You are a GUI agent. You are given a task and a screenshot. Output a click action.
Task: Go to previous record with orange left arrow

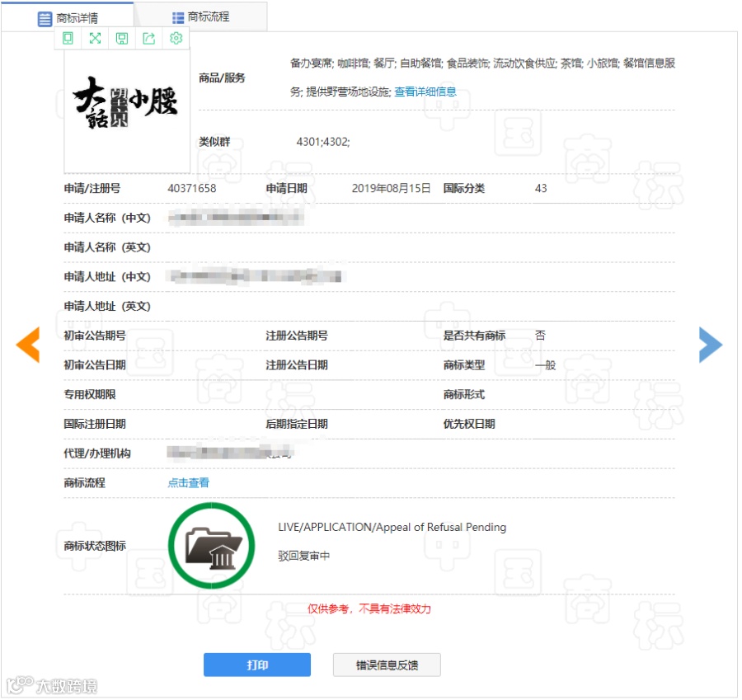[x=28, y=345]
